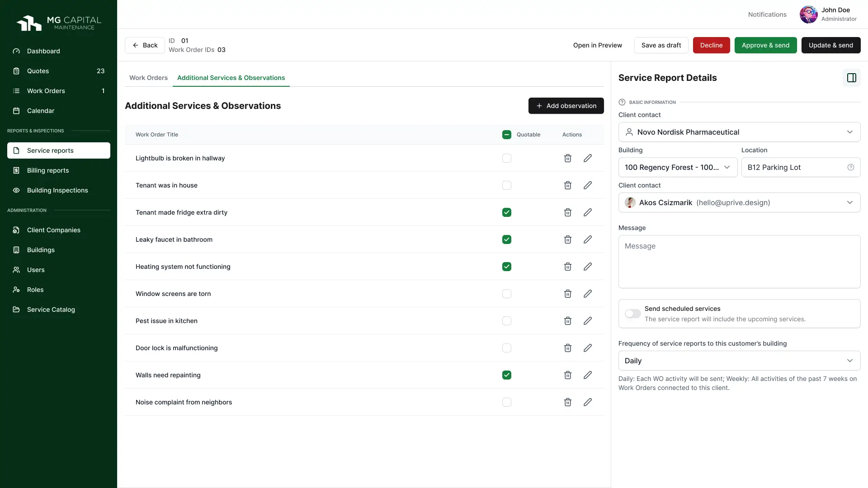Click the Add observation button
This screenshot has width=868, height=488.
566,106
